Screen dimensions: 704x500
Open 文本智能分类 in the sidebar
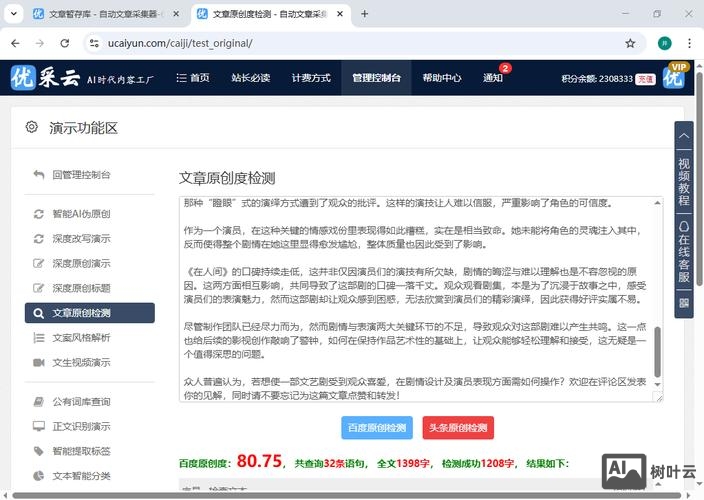(x=81, y=475)
